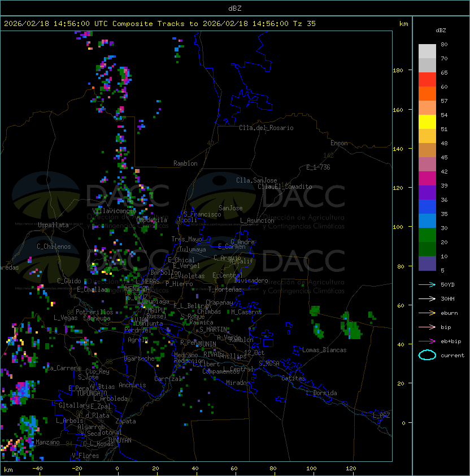Click the 'C_Guido' map label

(69, 281)
